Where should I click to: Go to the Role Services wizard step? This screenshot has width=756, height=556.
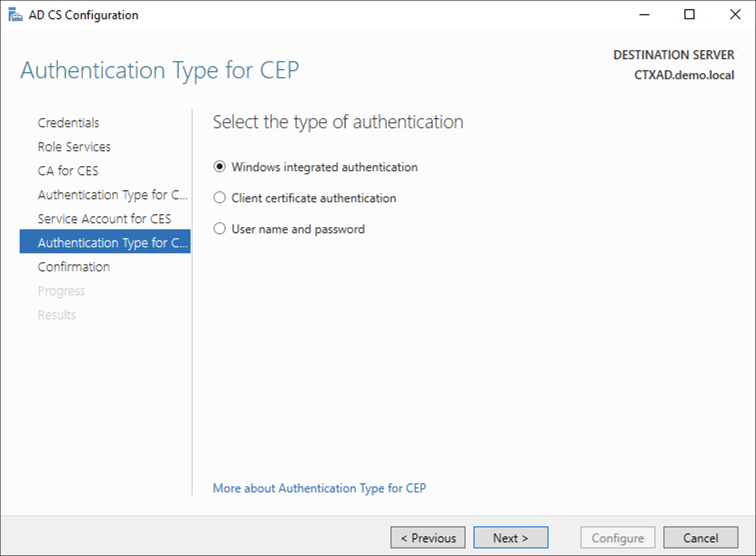coord(73,147)
